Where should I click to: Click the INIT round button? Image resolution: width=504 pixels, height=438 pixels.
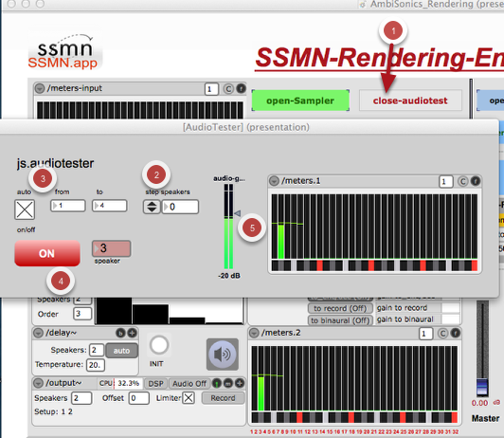[x=159, y=345]
